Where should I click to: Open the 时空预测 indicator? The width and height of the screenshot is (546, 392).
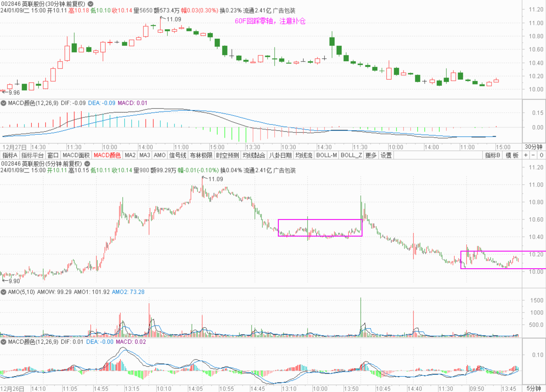point(227,155)
